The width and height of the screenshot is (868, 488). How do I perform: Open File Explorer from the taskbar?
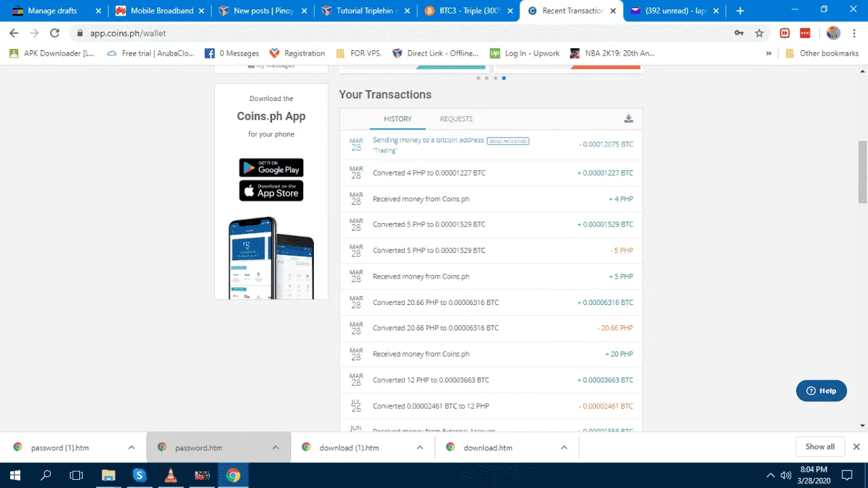108,475
